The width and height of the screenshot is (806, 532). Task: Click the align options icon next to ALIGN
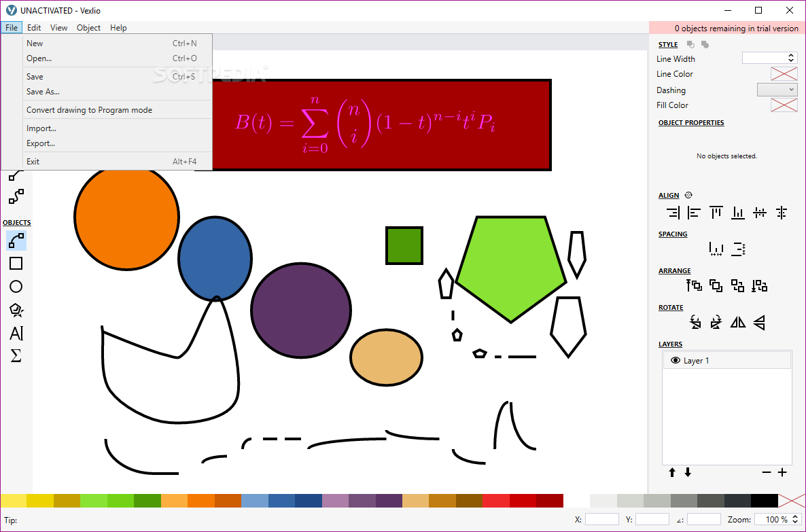(689, 195)
